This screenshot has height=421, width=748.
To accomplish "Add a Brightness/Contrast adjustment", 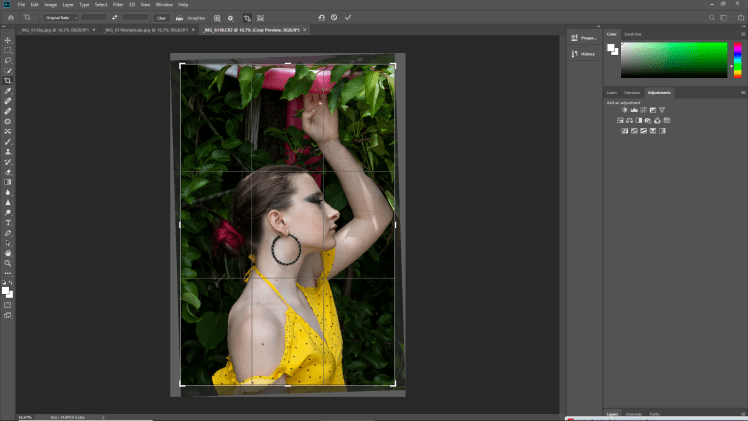I will (624, 109).
